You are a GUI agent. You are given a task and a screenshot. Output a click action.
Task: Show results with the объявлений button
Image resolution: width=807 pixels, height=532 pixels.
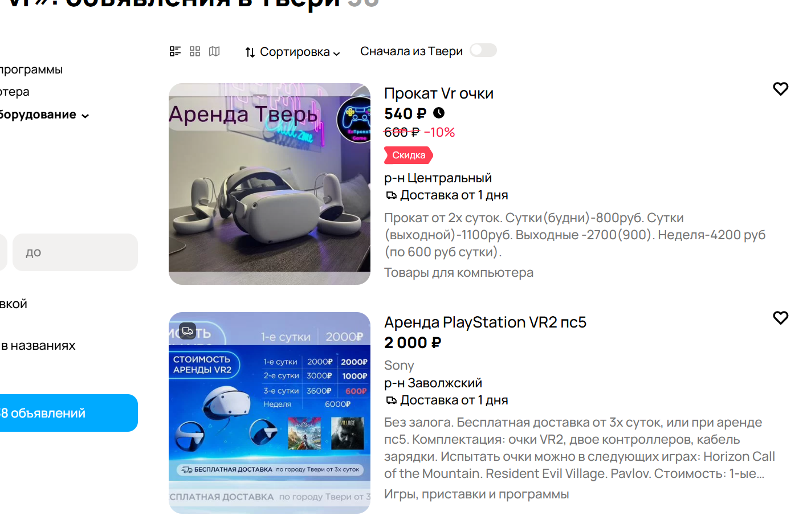tap(67, 413)
